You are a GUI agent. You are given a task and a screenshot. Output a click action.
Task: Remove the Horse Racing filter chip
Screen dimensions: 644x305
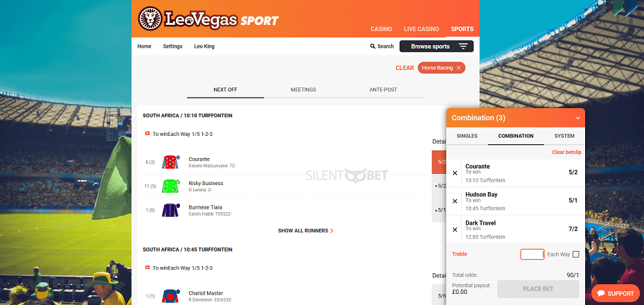click(x=458, y=68)
